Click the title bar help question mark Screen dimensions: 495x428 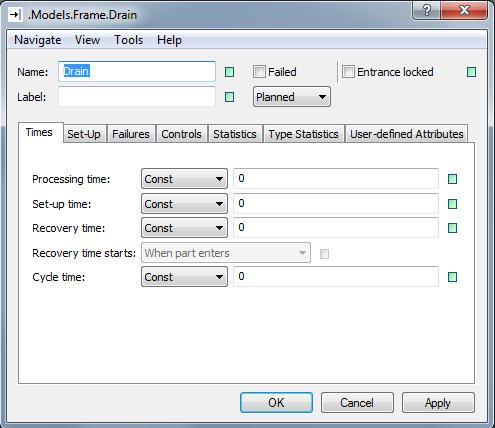427,10
